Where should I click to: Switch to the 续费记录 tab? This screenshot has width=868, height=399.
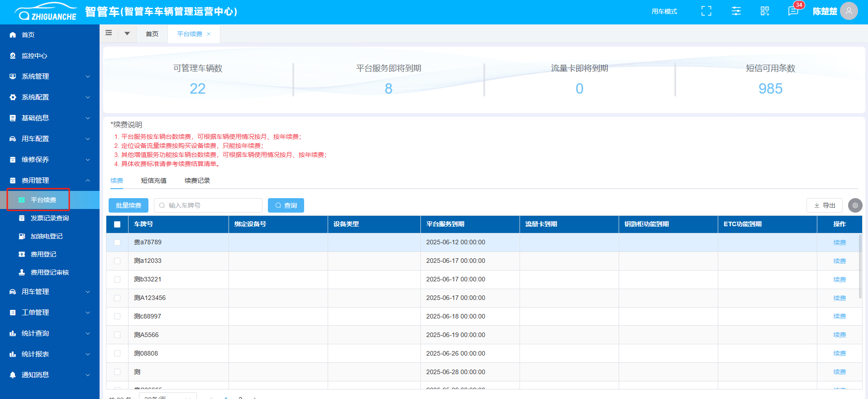pos(197,180)
